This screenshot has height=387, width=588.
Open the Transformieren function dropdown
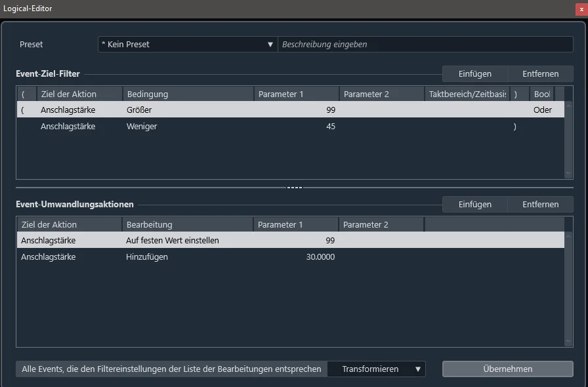(377, 369)
